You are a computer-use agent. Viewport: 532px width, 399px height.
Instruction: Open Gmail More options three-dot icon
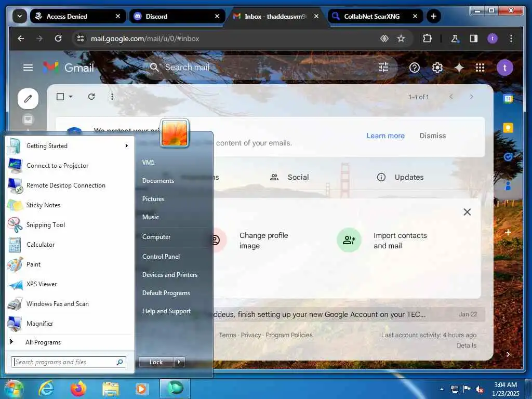pos(112,97)
